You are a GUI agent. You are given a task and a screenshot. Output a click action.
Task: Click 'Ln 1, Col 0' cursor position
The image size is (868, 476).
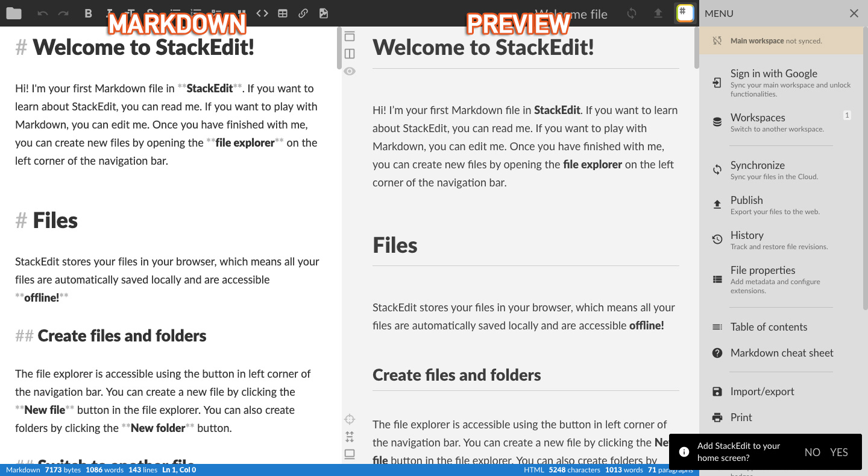coord(179,470)
